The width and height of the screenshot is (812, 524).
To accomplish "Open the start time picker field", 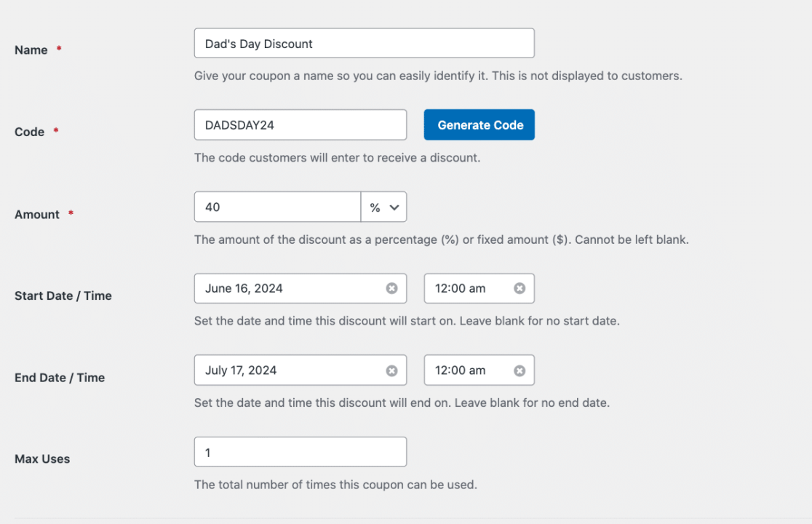I will [466, 289].
